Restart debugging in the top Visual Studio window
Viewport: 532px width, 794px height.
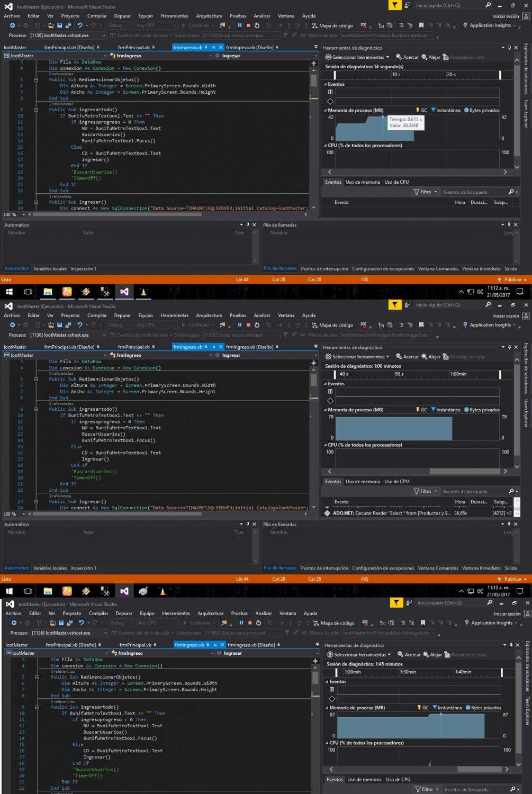click(x=257, y=25)
